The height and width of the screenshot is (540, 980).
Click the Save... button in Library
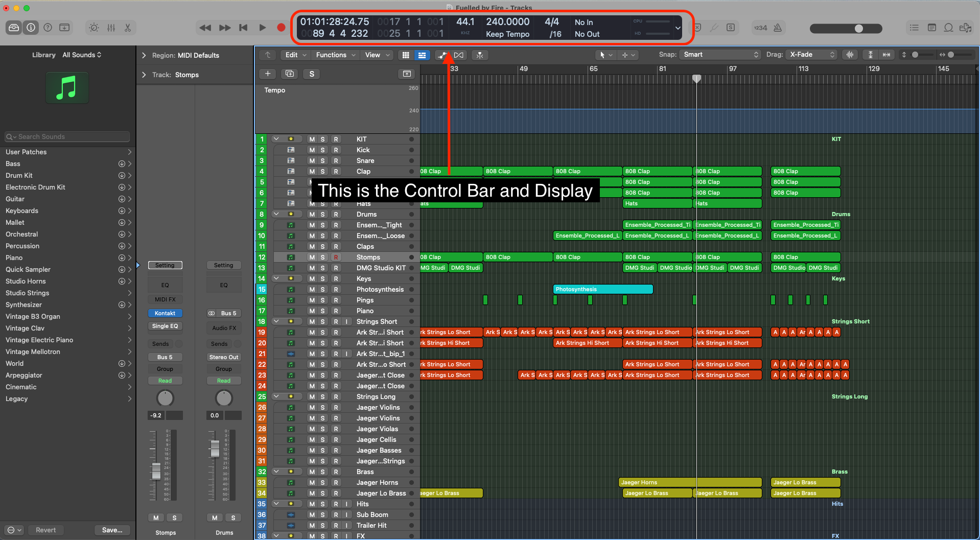point(112,530)
